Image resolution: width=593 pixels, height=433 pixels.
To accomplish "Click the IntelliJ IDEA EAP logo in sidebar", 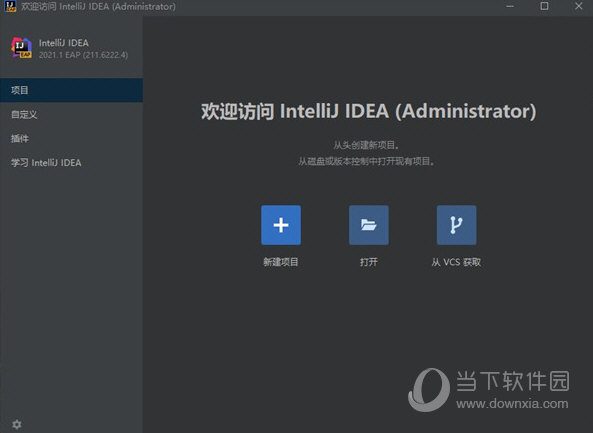I will click(x=22, y=48).
